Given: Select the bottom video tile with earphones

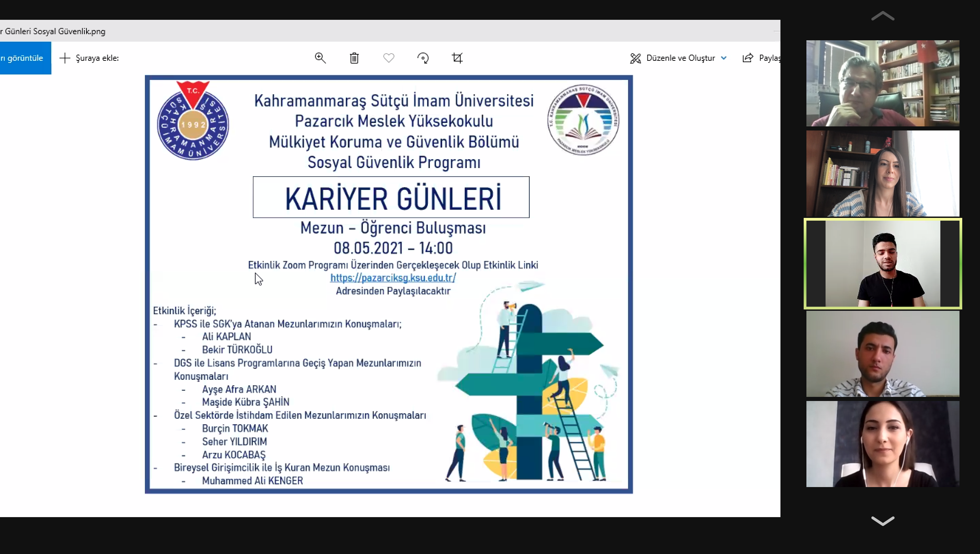Looking at the screenshot, I should [882, 444].
